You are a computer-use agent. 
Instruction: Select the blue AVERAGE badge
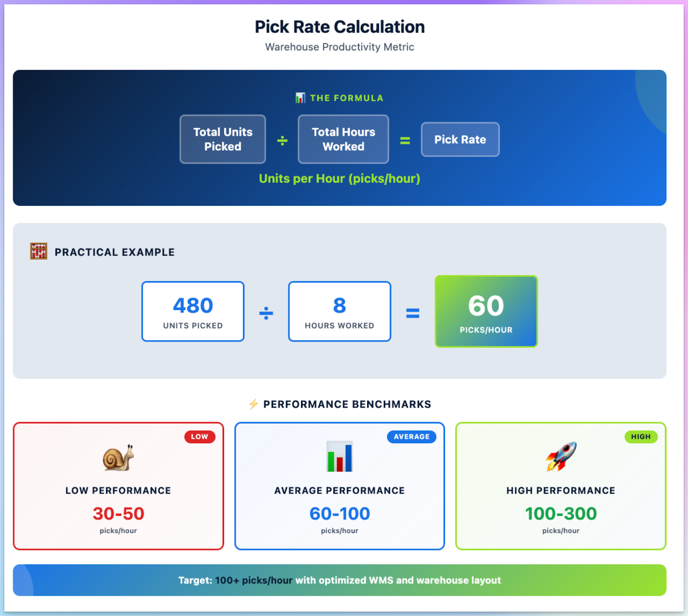(x=412, y=437)
